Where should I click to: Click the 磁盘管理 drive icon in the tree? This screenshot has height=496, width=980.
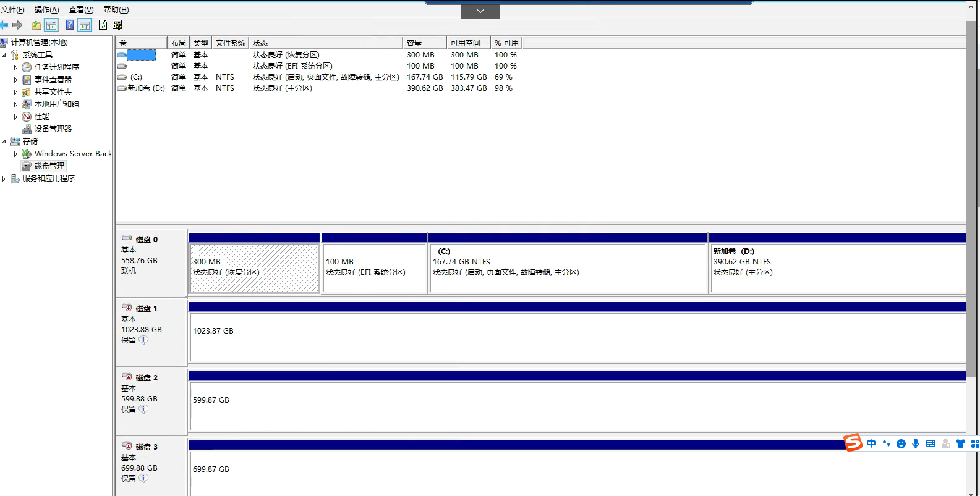click(x=27, y=166)
